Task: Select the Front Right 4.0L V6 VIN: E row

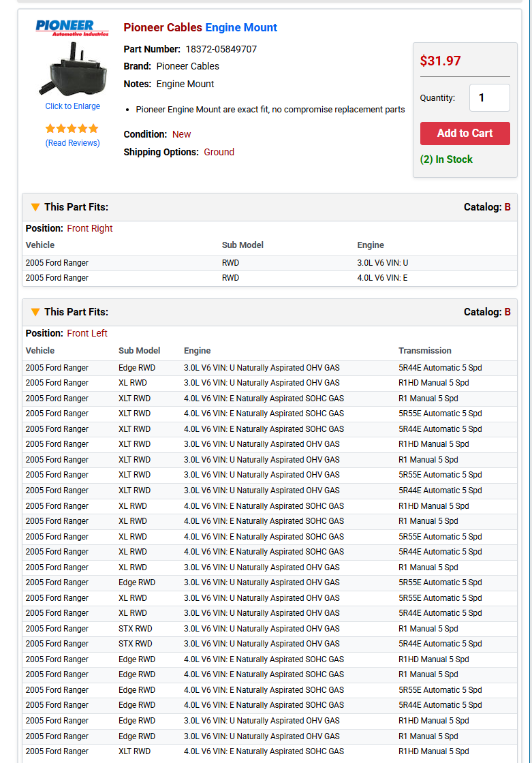Action: (269, 278)
